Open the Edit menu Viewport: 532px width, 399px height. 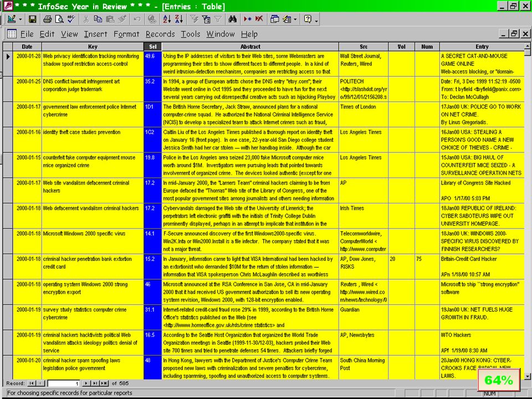47,34
